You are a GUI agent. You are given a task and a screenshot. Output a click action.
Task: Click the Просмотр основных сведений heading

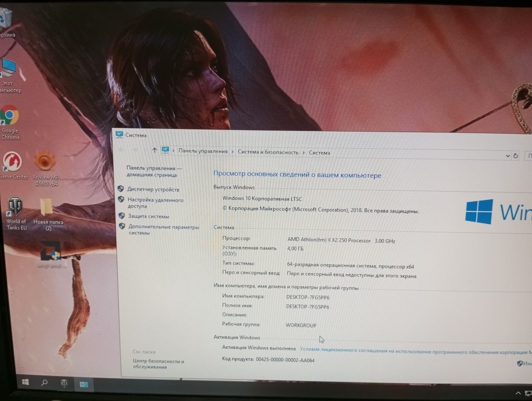(297, 174)
